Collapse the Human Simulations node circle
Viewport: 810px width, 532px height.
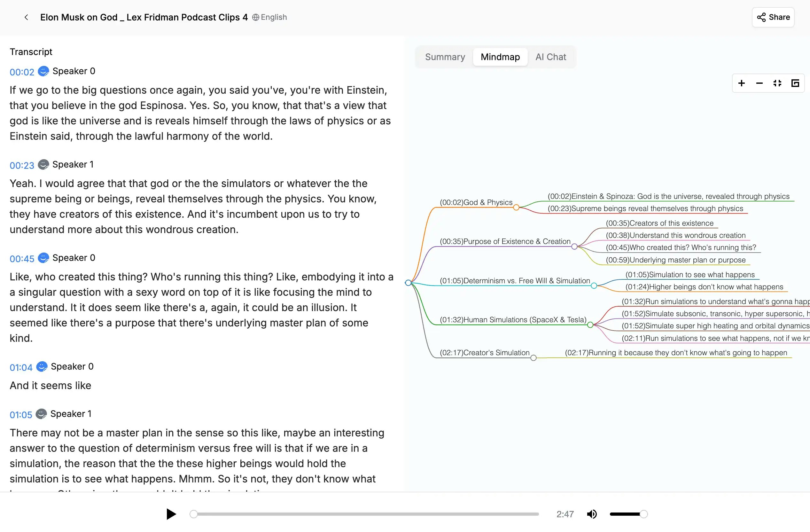point(590,325)
